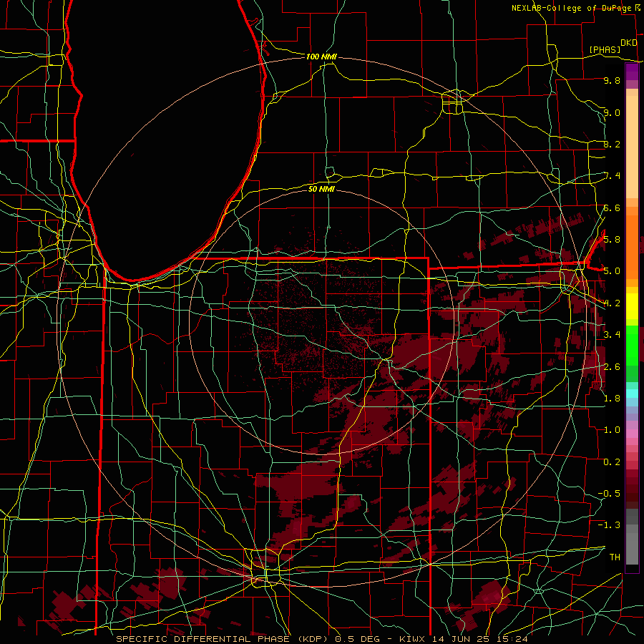Click the -1.3 scale value
Image resolution: width=644 pixels, height=644 pixels.
(609, 525)
